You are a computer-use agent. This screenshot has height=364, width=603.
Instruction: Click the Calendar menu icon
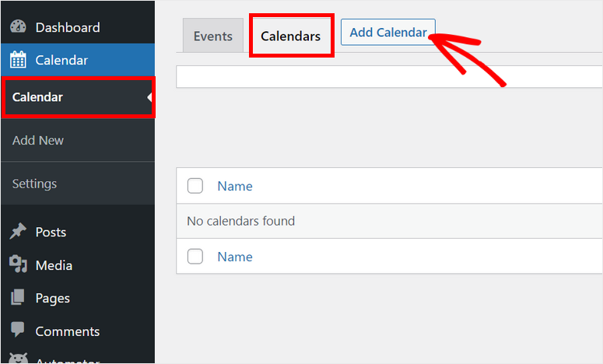pos(19,60)
